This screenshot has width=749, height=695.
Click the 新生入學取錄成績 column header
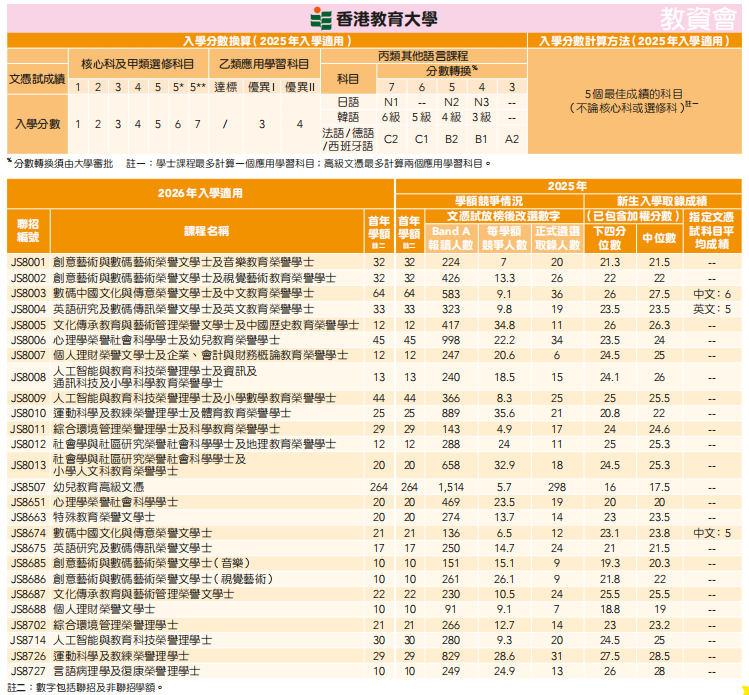coord(662,201)
